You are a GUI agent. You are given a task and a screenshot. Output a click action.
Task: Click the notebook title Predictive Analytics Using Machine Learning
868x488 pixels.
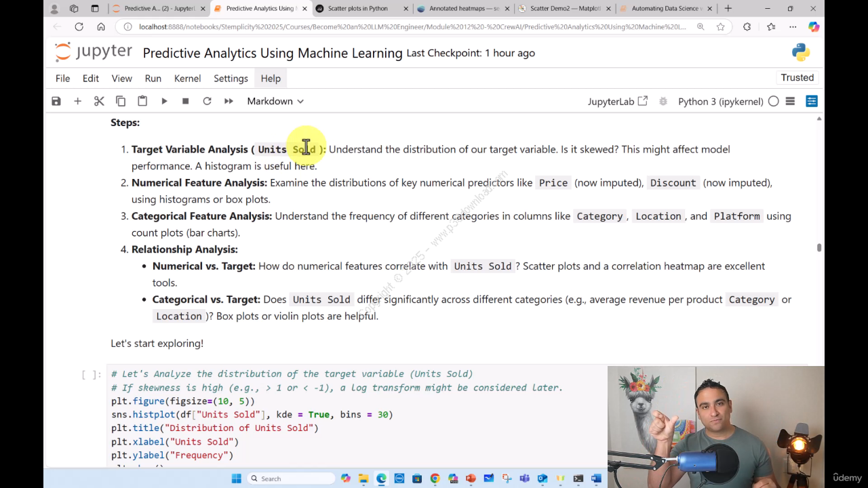[273, 53]
